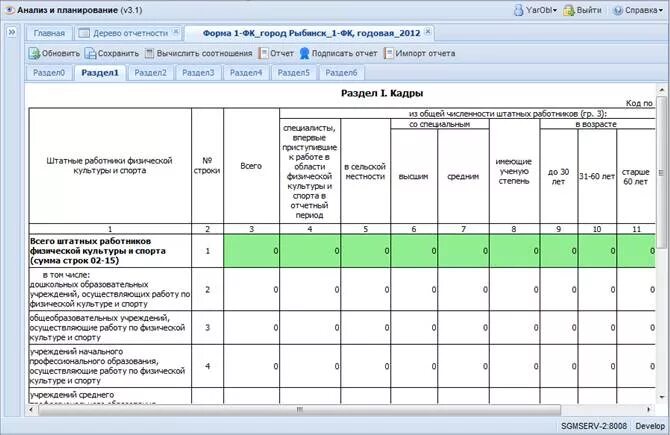Click the Сохранить save icon
The image size is (670, 435).
[x=90, y=53]
